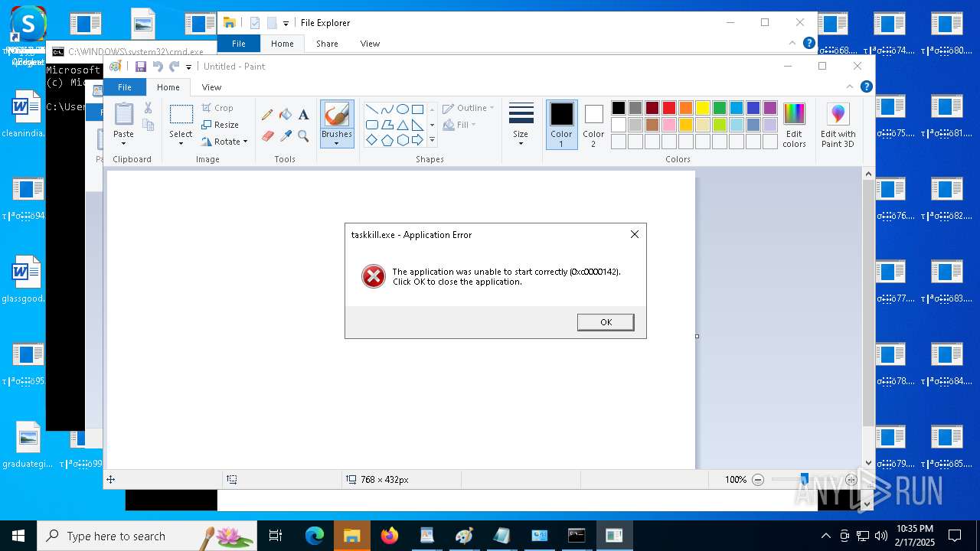
Task: Select the Text tool
Action: tap(303, 115)
